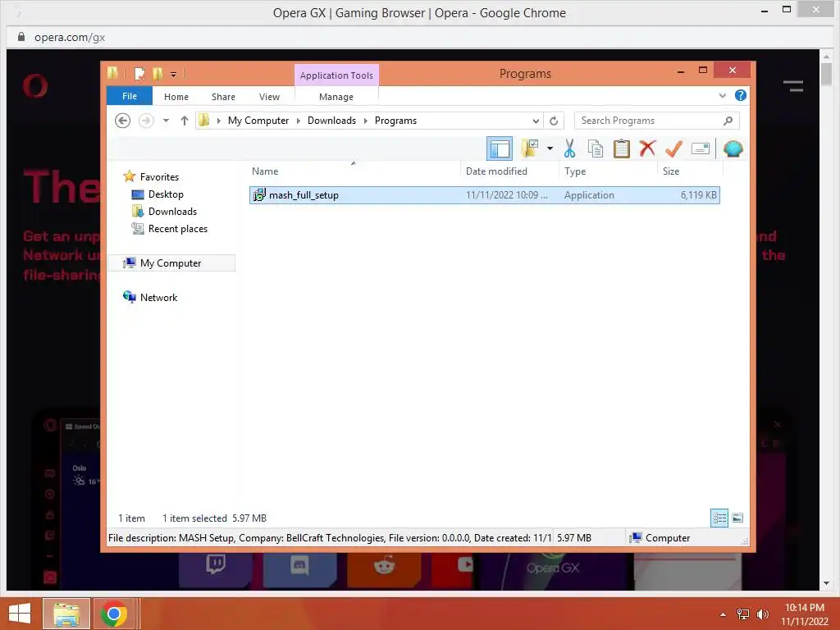Screen dimensions: 840x630
Task: Select Recent places in navigation pane
Action: [170, 229]
